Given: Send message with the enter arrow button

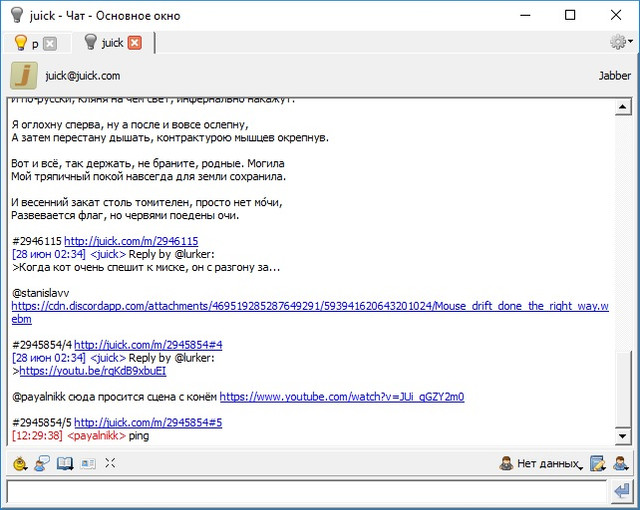Looking at the screenshot, I should (622, 491).
